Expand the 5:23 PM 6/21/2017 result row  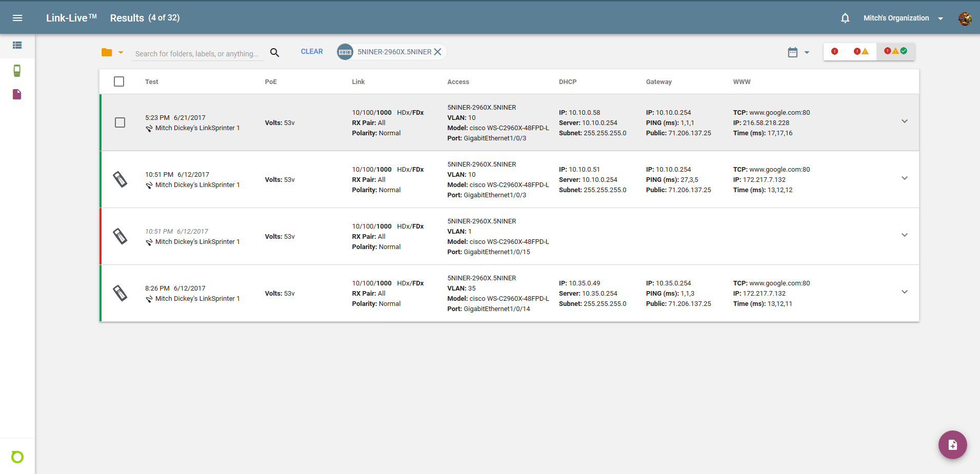pyautogui.click(x=905, y=121)
